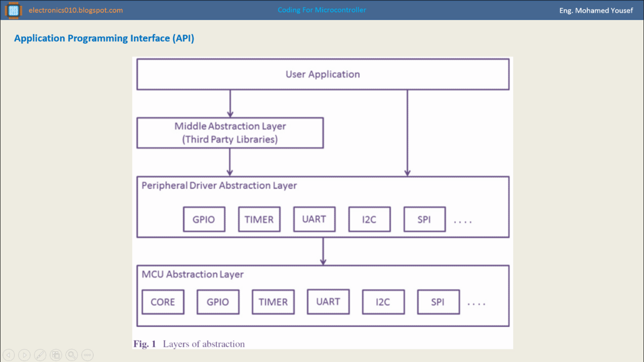Activate the zoom magnifier tool
Viewport: 644px width, 362px height.
click(x=72, y=355)
